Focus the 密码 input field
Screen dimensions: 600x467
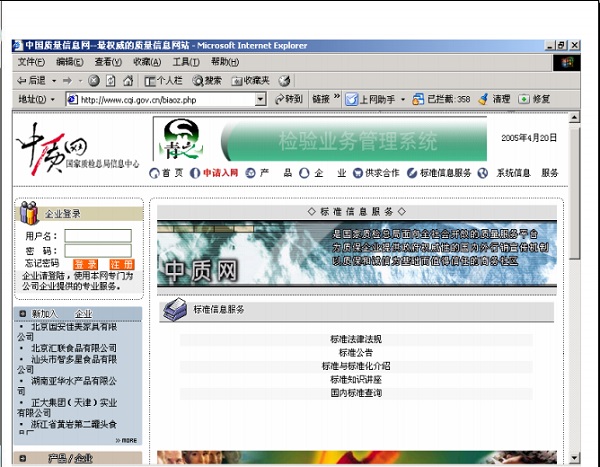tap(98, 251)
